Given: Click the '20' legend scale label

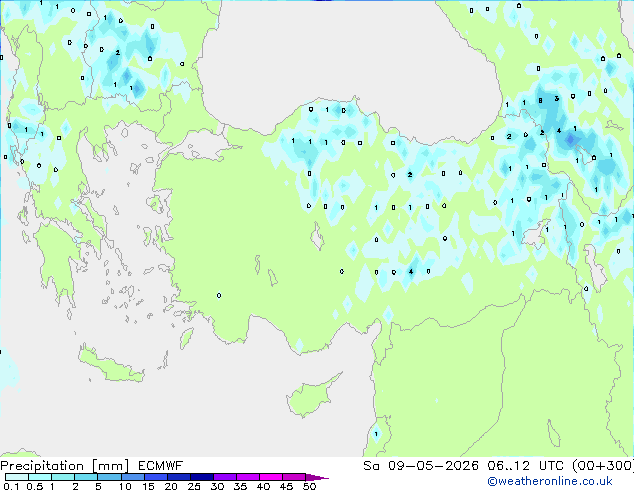Looking at the screenshot, I should click(171, 486).
